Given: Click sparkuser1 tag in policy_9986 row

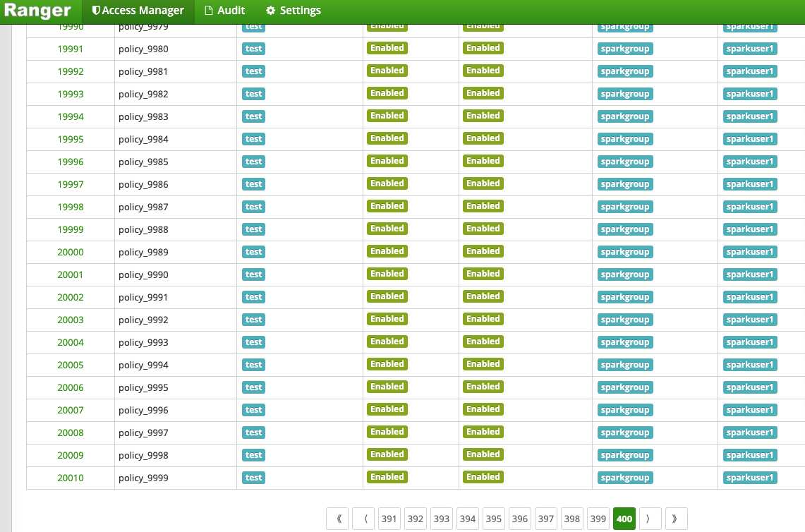Looking at the screenshot, I should (x=750, y=184).
